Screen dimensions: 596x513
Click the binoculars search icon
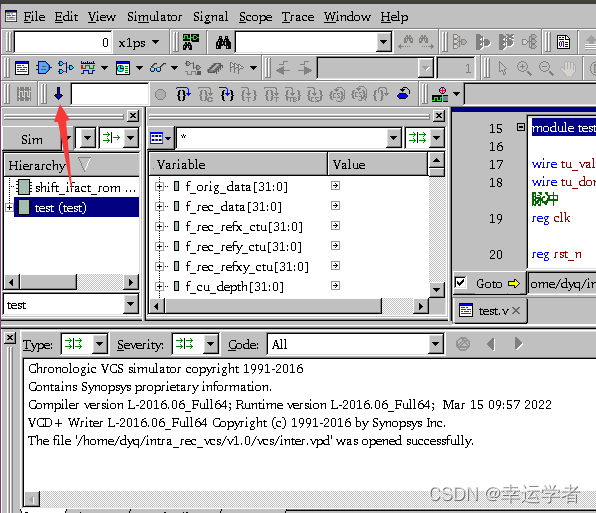223,43
